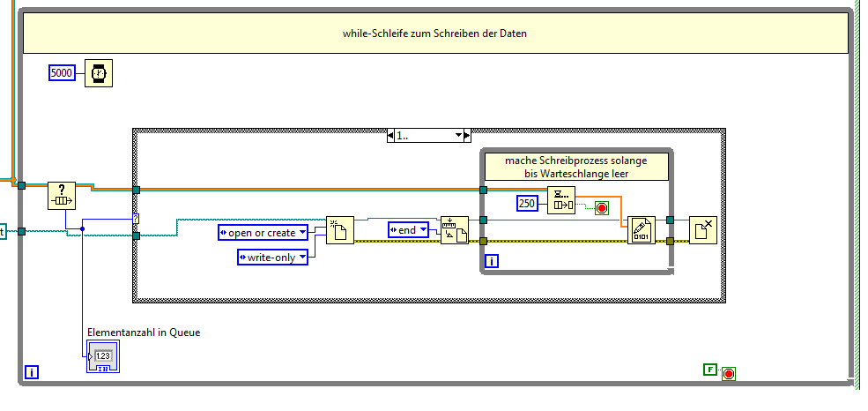The width and height of the screenshot is (868, 411).
Task: Click the case selector question mark terminal
Action: pos(136,219)
